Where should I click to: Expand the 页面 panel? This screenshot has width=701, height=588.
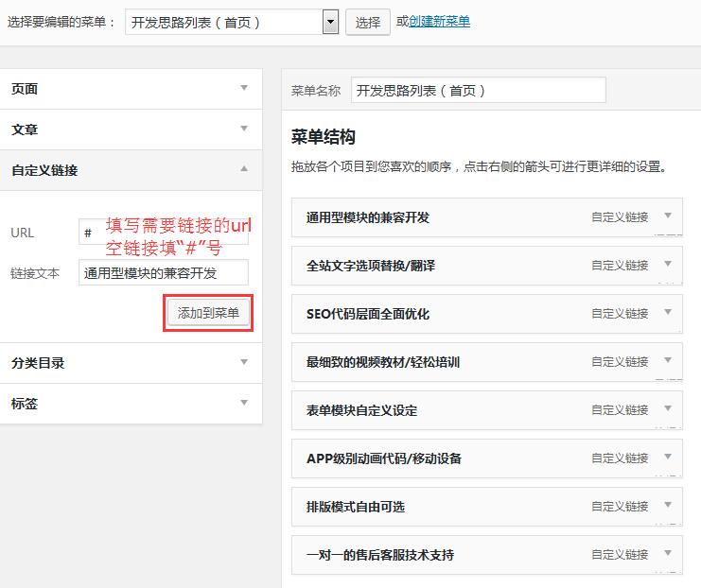[x=243, y=89]
